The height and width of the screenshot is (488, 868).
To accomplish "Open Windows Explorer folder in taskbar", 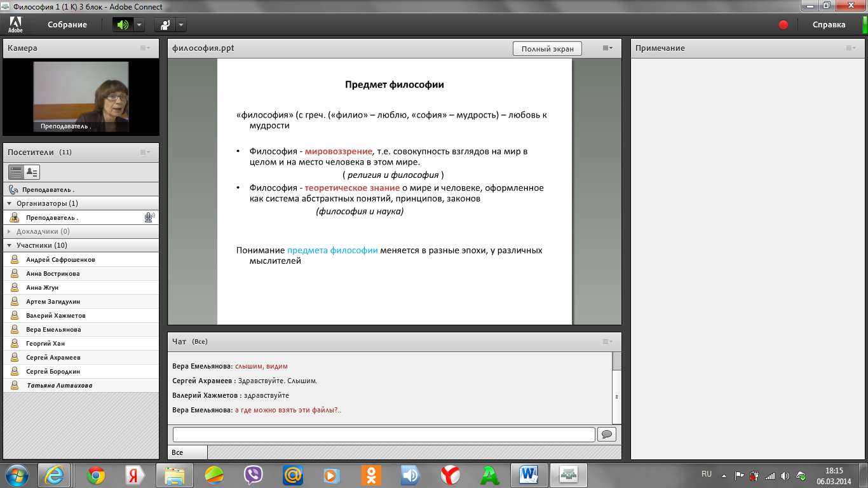I will click(x=175, y=475).
